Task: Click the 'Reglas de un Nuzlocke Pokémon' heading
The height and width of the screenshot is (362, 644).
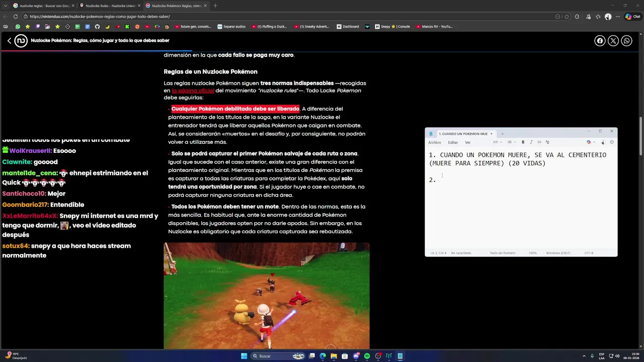Action: click(x=210, y=72)
